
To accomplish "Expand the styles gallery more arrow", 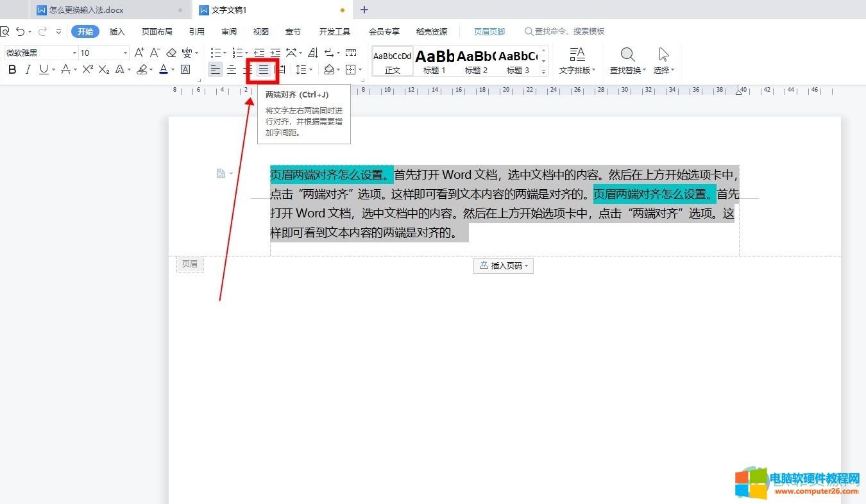I will 544,71.
